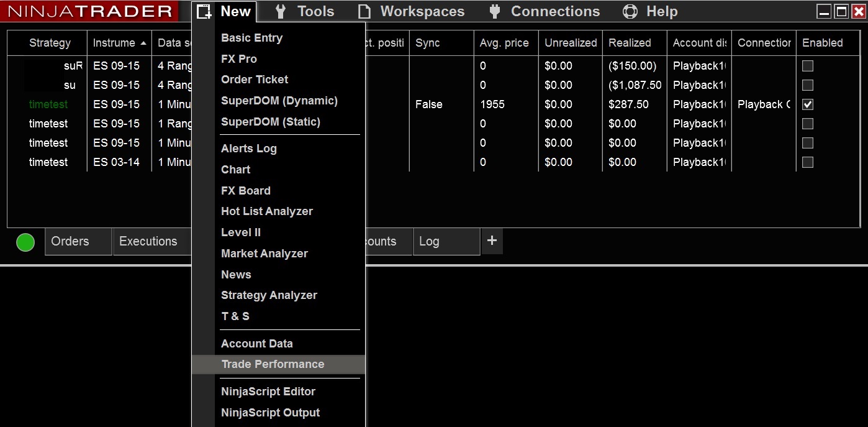The width and height of the screenshot is (868, 427).
Task: Open Order Ticket from menu
Action: (255, 80)
